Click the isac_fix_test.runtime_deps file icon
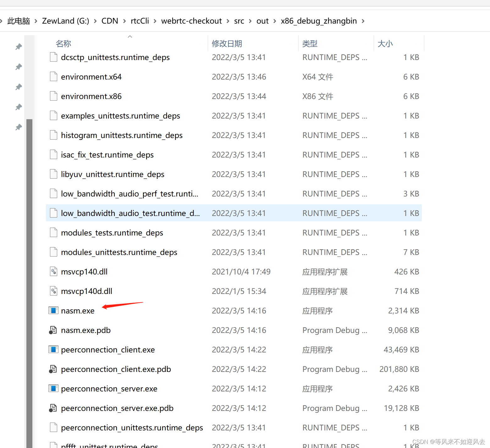 coord(53,155)
